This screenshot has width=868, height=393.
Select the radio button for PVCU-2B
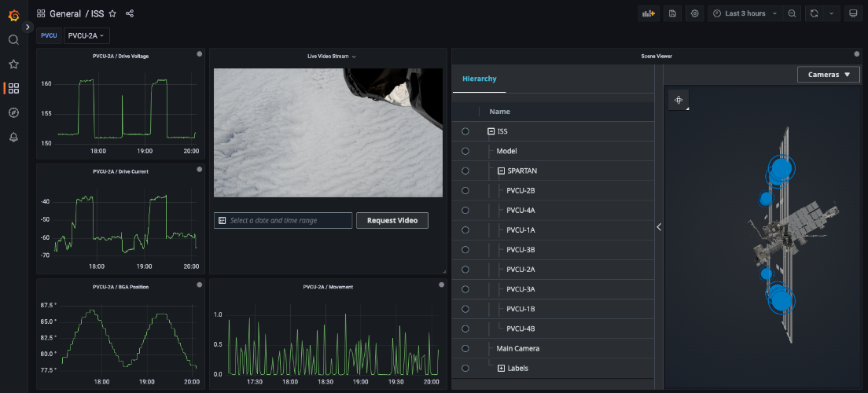click(465, 190)
